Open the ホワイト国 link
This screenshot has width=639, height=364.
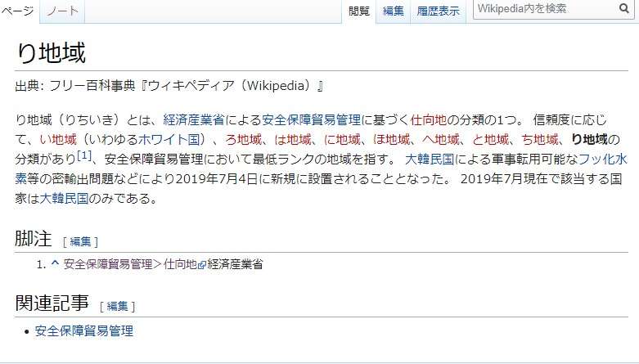coord(169,139)
